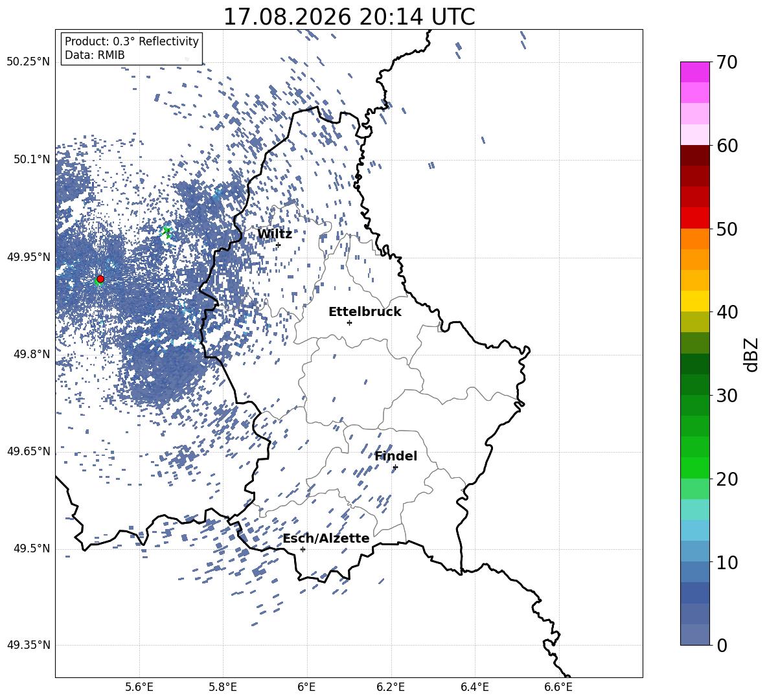Click the 6.6°E longitude tick label

click(x=558, y=687)
